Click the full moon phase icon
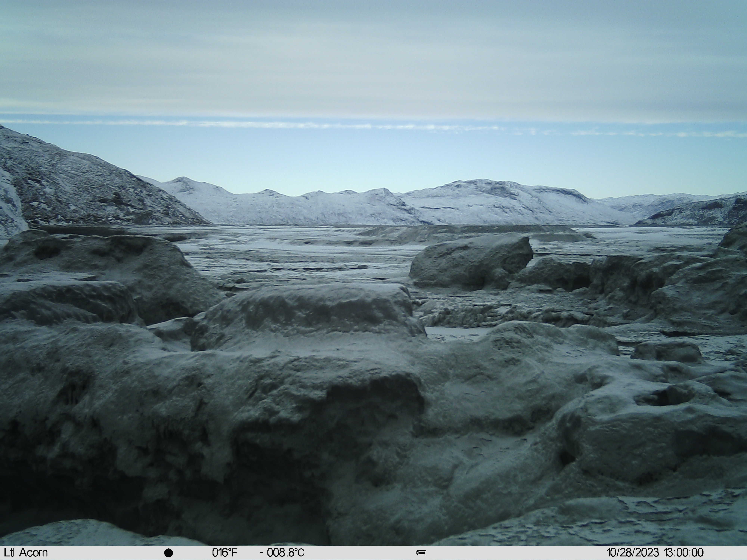This screenshot has width=747, height=560. tap(168, 553)
